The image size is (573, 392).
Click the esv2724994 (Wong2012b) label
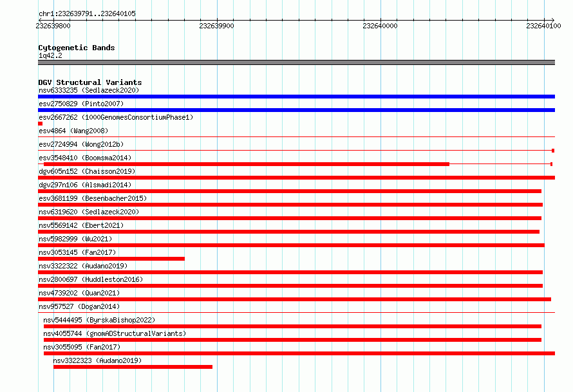(x=81, y=144)
